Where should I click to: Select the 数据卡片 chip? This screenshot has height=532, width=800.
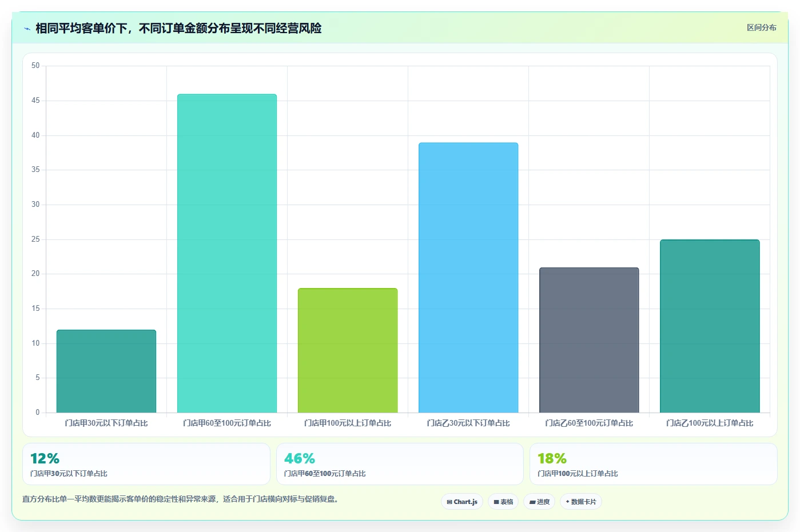[x=581, y=502]
